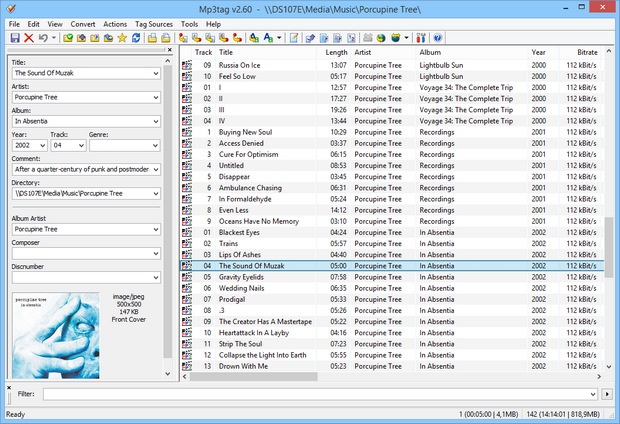Open Actions dialog icon in toolbar
Viewport: 620px width, 424px height.
254,38
